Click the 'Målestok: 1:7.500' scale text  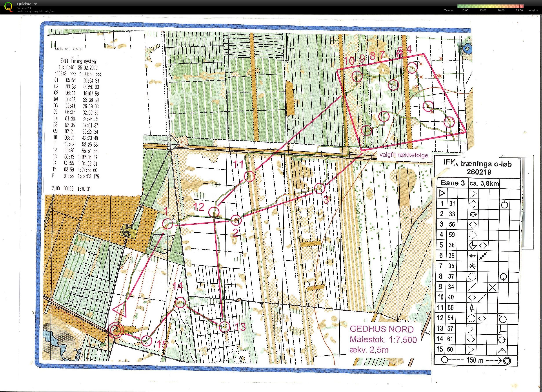pos(383,340)
